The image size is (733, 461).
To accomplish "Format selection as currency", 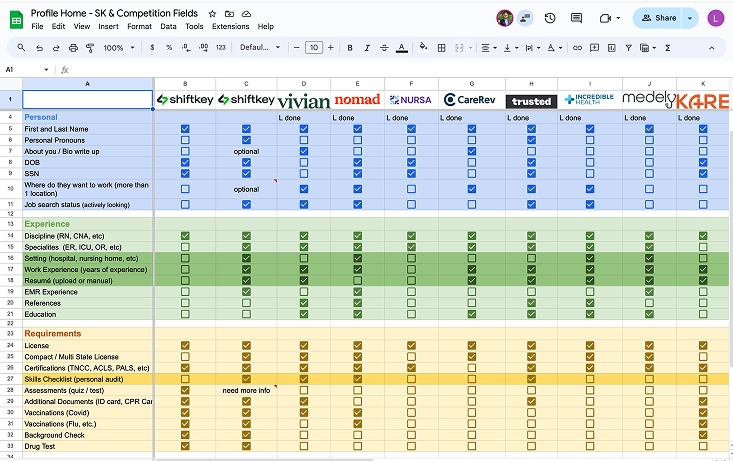I will (x=152, y=47).
